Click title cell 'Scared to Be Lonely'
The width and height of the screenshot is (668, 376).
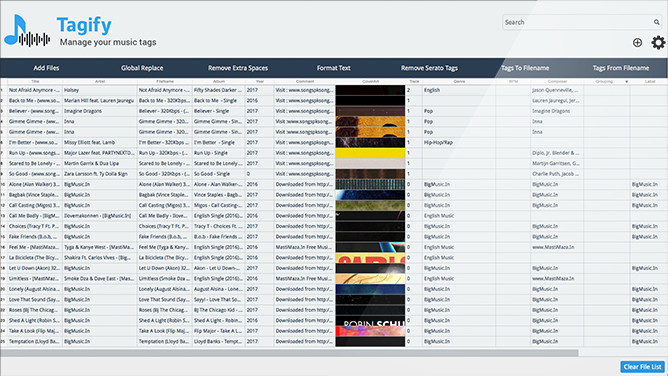point(34,164)
